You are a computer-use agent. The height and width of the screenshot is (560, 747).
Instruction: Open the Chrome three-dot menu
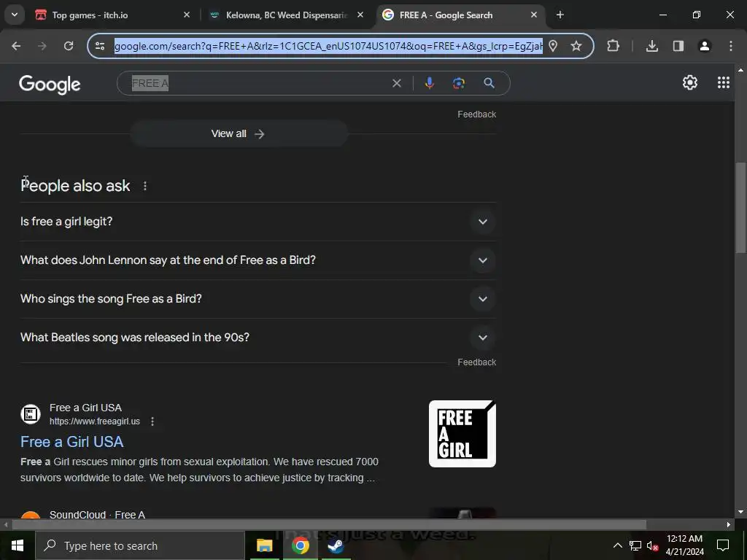[730, 46]
